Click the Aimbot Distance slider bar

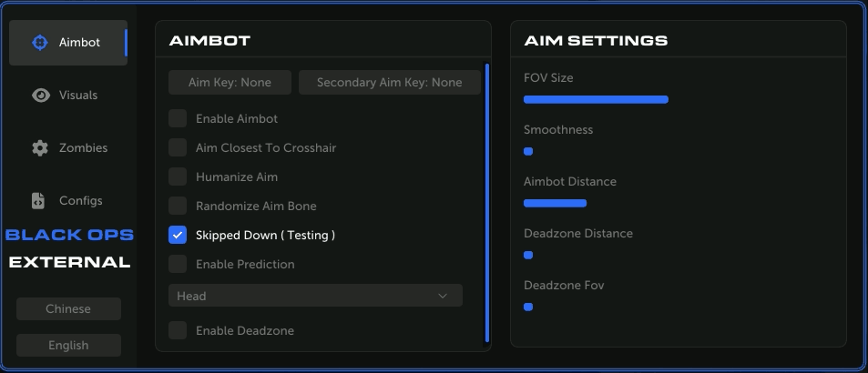pos(555,203)
